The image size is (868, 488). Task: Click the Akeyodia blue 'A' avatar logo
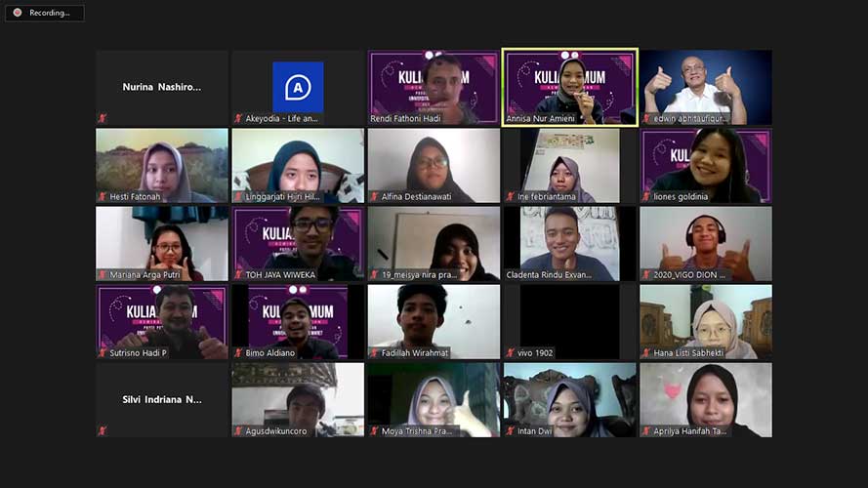coord(298,87)
